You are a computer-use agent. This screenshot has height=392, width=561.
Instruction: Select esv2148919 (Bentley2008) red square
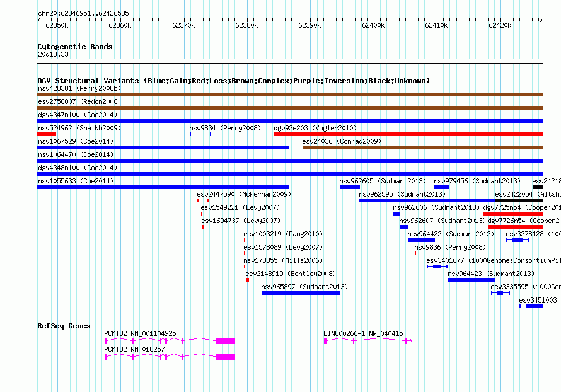(x=247, y=280)
